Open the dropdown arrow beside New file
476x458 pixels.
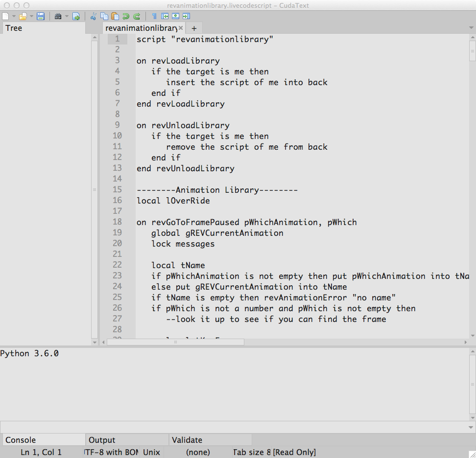click(14, 16)
